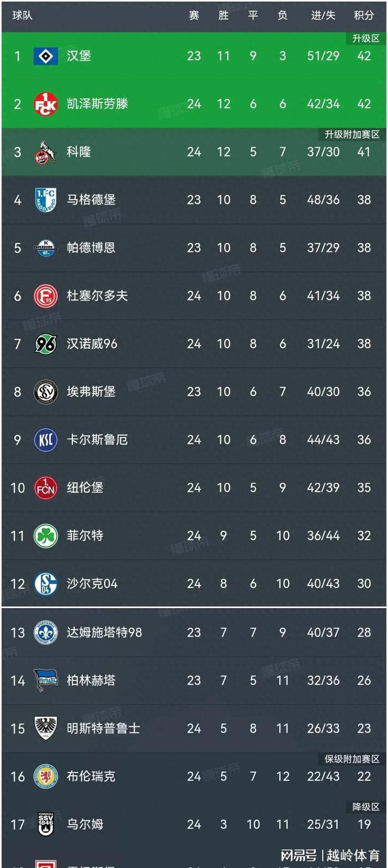Screen dimensions: 388x868
Task: Select the Hannover 96 (汉诺威96) crest
Action: pyautogui.click(x=45, y=344)
